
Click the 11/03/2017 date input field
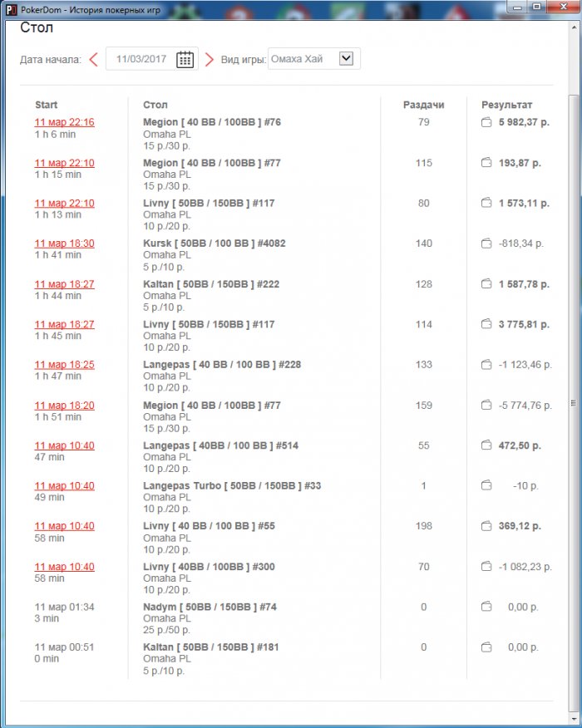coord(141,59)
